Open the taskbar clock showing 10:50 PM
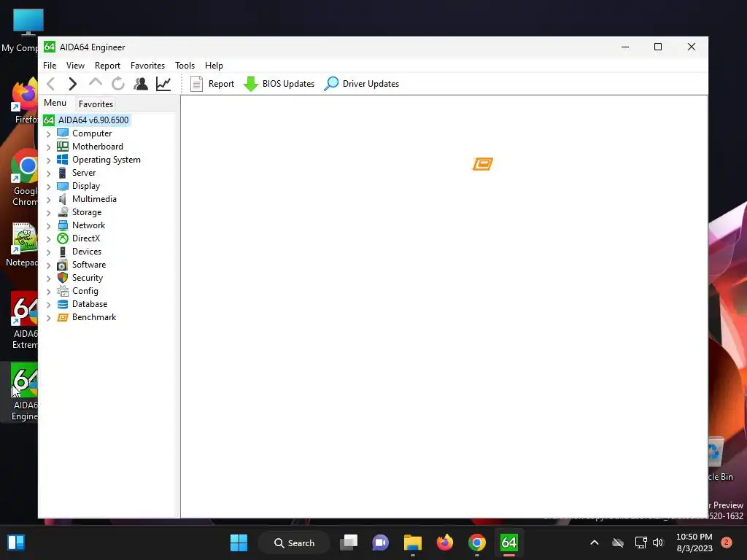The width and height of the screenshot is (747, 560). click(x=694, y=542)
